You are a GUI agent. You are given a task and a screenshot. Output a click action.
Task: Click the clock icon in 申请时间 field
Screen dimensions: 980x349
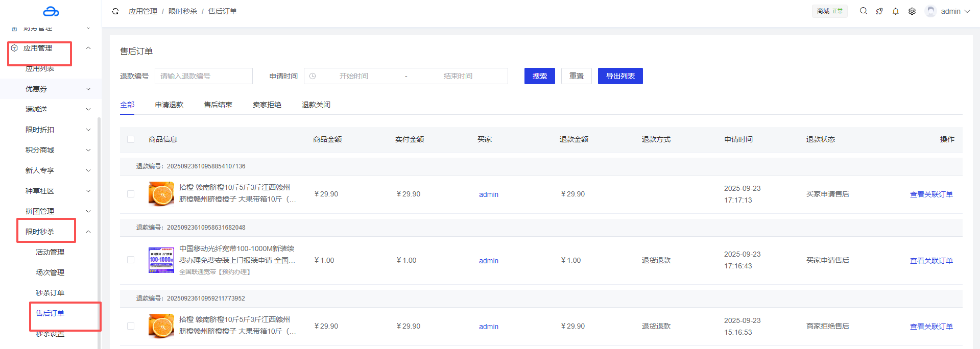click(313, 76)
